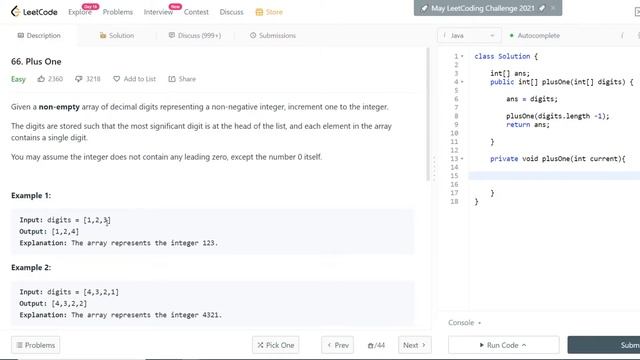The width and height of the screenshot is (640, 360).
Task: Click the thumbs-up like icon
Action: 41,79
